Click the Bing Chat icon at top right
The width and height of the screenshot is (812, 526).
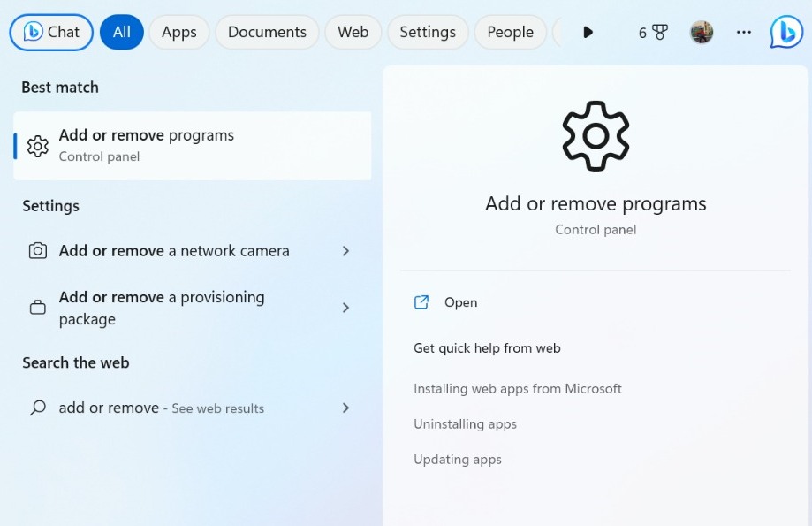click(785, 32)
